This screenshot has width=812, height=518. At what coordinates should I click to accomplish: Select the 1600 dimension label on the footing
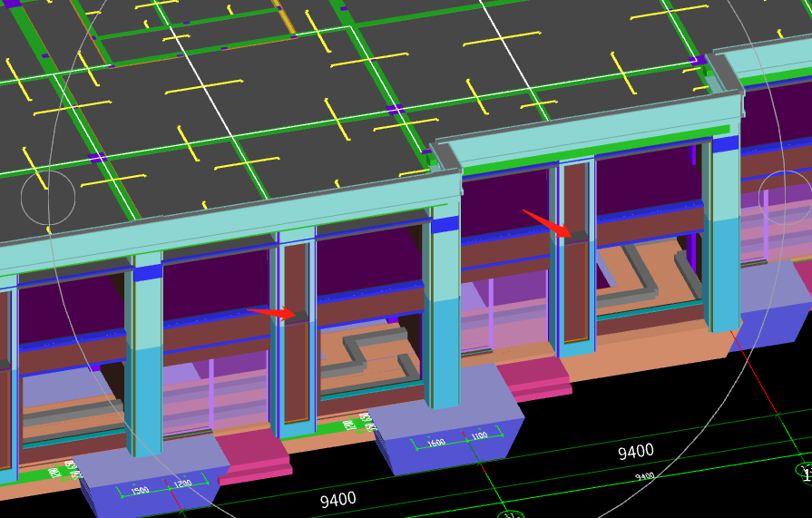tap(436, 443)
